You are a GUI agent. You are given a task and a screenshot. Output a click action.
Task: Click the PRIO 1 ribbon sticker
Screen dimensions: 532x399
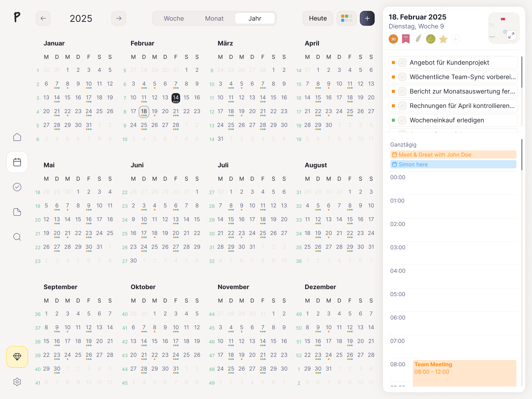(406, 39)
